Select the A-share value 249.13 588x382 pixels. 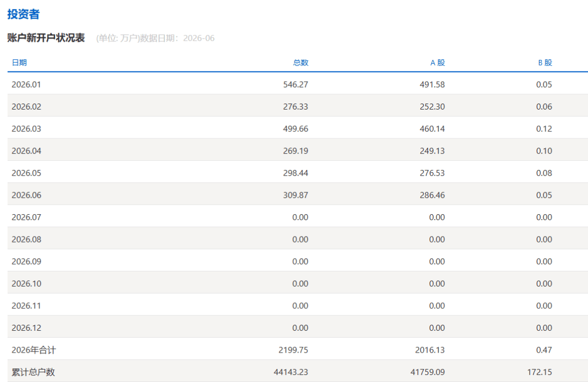(x=432, y=151)
